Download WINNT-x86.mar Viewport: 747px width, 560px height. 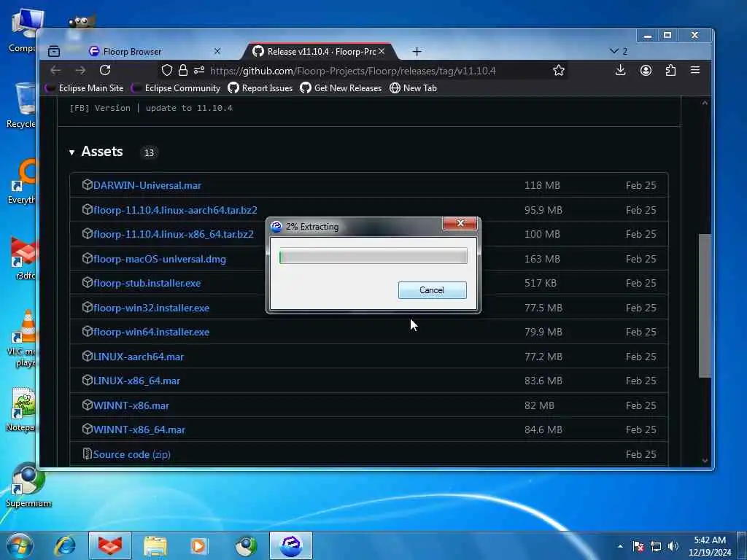[131, 405]
